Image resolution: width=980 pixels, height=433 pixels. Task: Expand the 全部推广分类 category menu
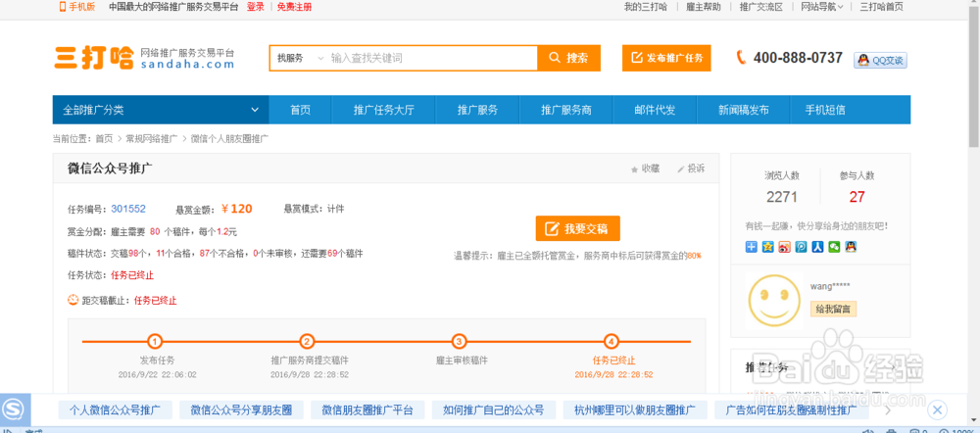pos(161,110)
